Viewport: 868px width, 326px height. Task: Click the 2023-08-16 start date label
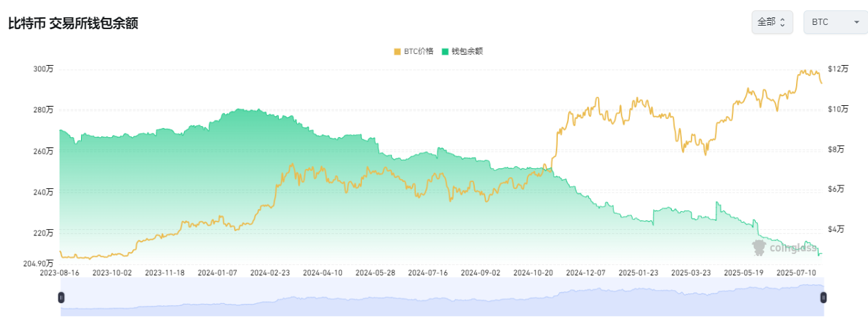pyautogui.click(x=60, y=273)
